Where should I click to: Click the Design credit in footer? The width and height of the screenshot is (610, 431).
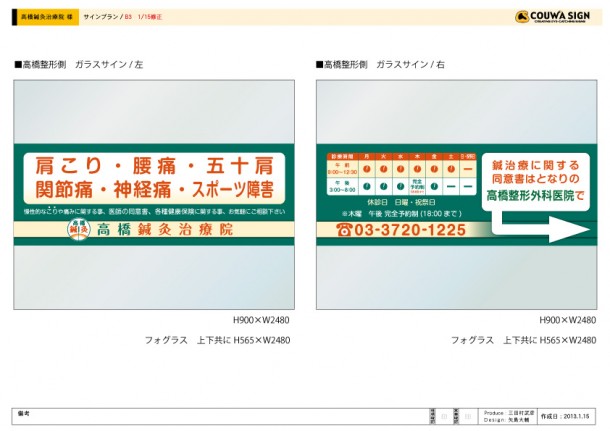507,420
